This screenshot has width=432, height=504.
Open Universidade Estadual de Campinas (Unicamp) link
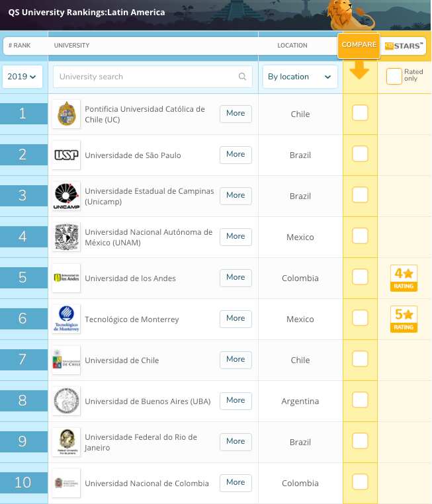(x=149, y=196)
